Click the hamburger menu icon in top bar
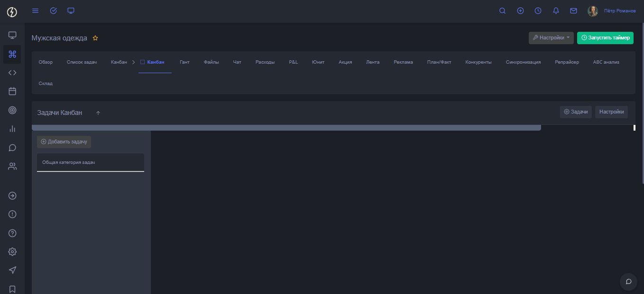 point(35,10)
